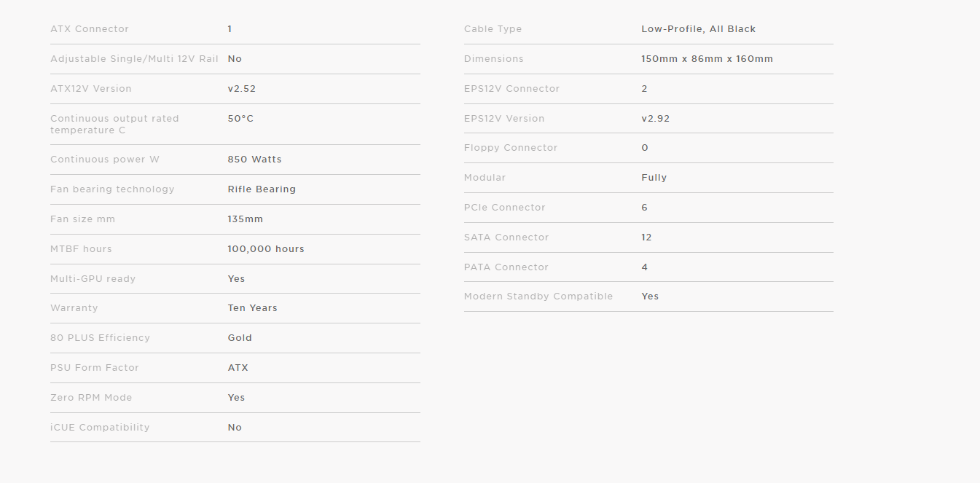Screen dimensions: 980x483
Task: Select the Rifle Bearing value
Action: click(x=262, y=189)
